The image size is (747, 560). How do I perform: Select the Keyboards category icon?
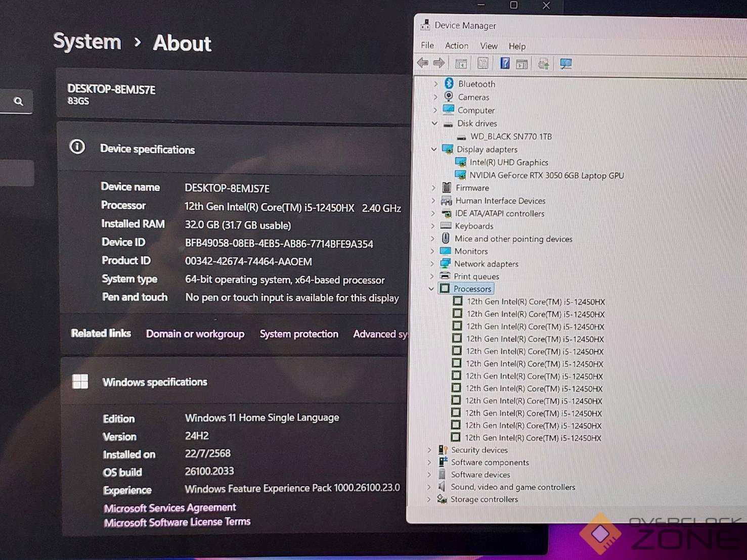(x=446, y=225)
